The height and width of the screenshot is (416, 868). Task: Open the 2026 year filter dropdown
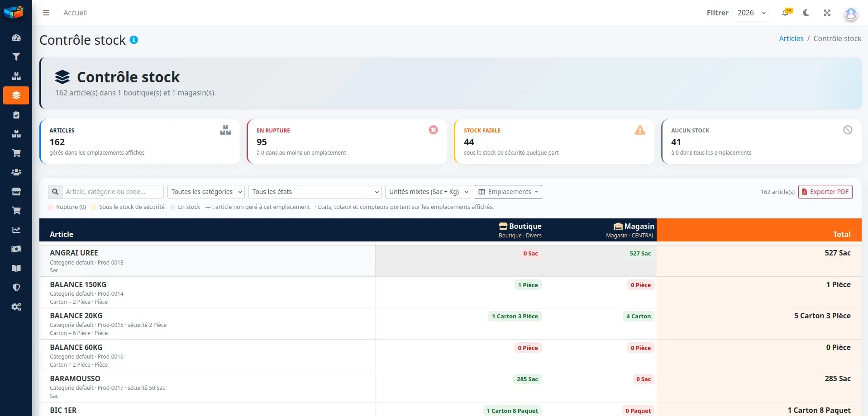click(x=751, y=13)
